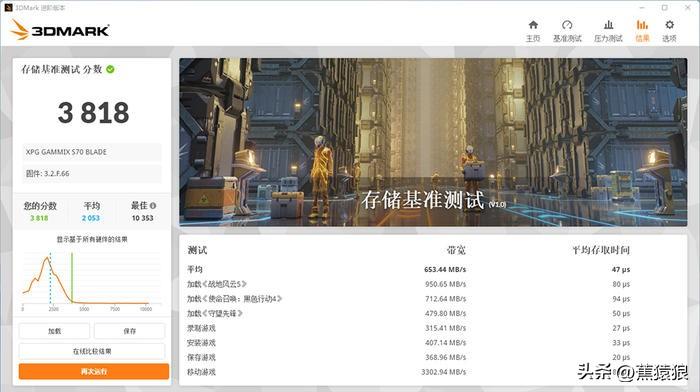The image size is (700, 392).
Task: Click the orange 再次运行 run again button
Action: [x=94, y=371]
